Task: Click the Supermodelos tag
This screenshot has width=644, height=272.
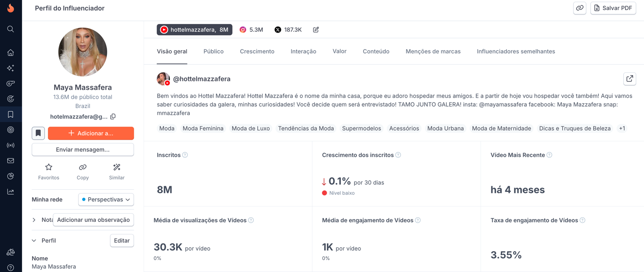Action: coord(361,128)
